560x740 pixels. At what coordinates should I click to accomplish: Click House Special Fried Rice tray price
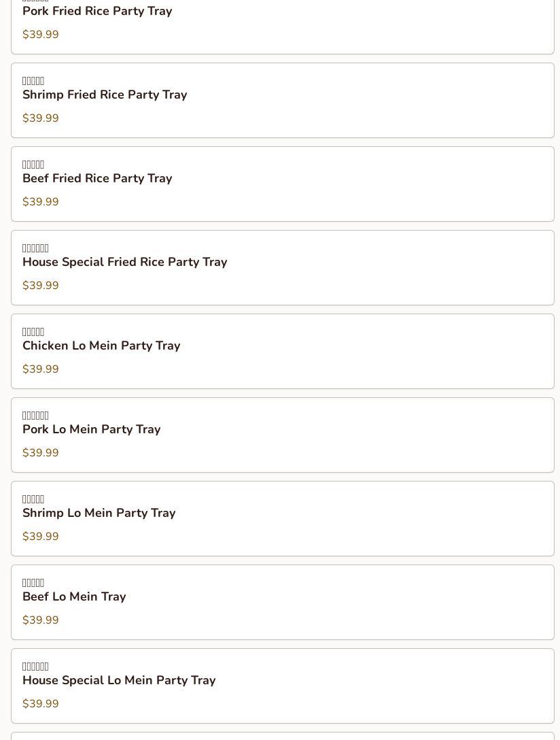click(x=41, y=286)
